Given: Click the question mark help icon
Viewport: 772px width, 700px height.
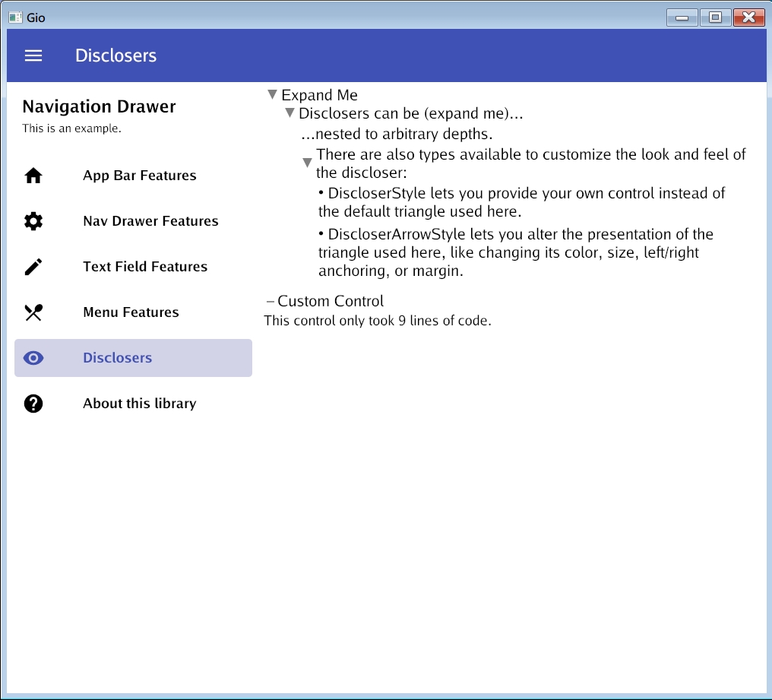Looking at the screenshot, I should tap(33, 404).
